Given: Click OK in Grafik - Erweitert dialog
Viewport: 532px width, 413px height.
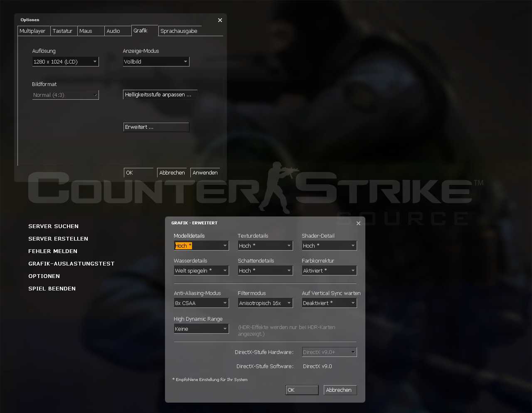Looking at the screenshot, I should coord(302,390).
